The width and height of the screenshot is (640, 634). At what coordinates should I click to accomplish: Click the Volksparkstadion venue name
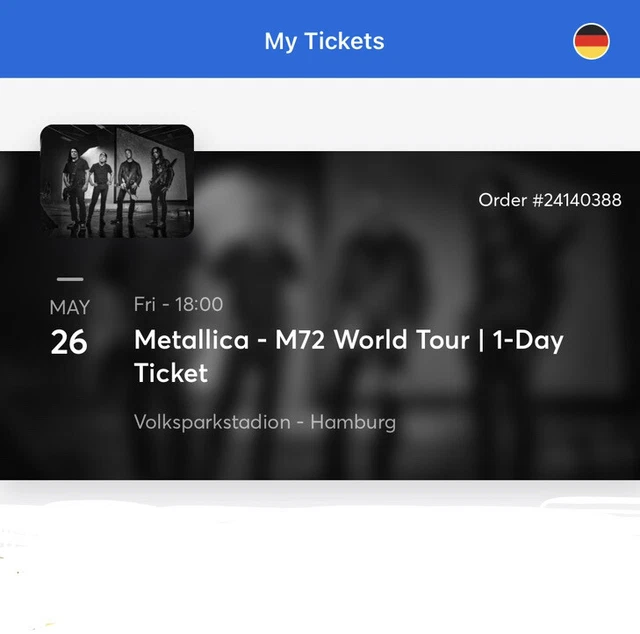point(211,422)
